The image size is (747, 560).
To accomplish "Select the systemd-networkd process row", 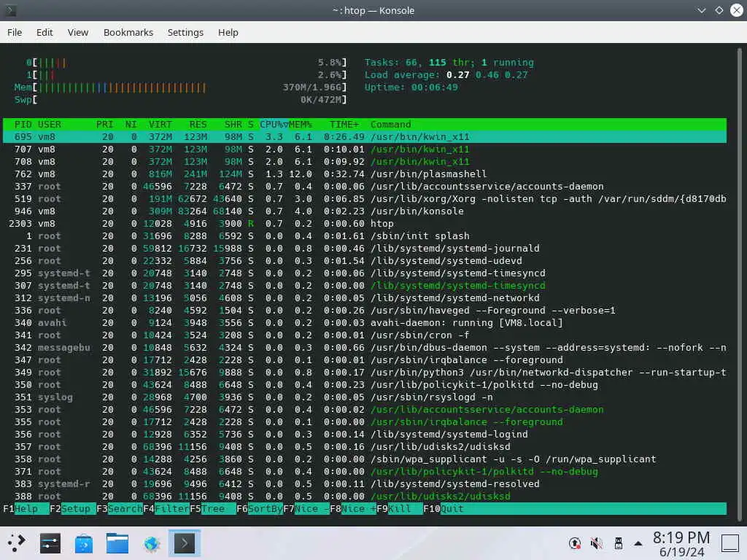I will tap(365, 297).
